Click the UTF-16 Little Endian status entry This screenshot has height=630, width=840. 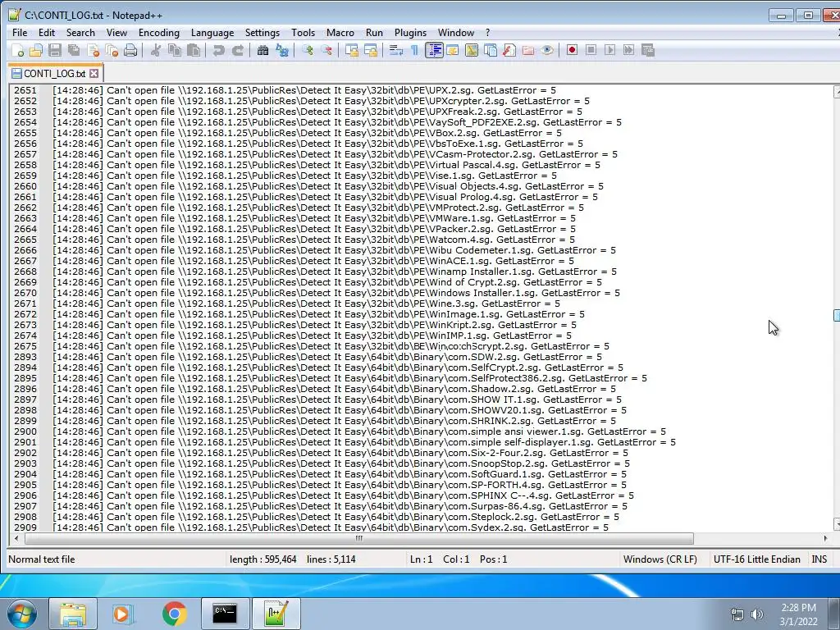[x=756, y=559]
